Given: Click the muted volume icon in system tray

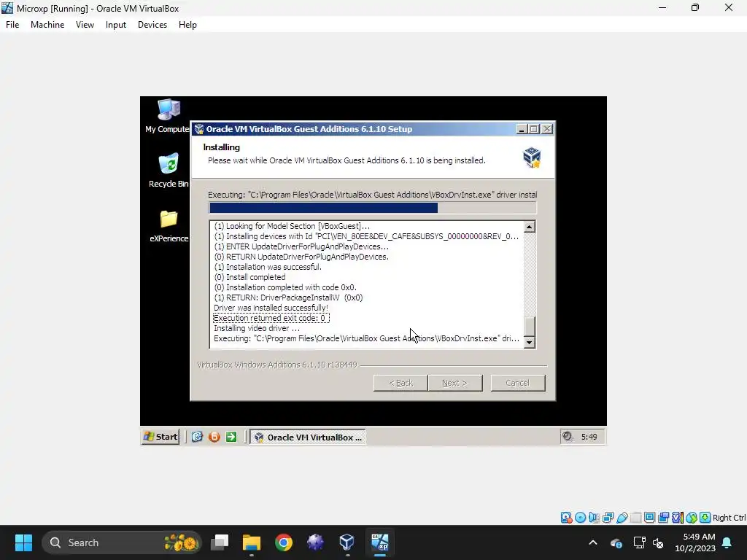Looking at the screenshot, I should [x=659, y=542].
